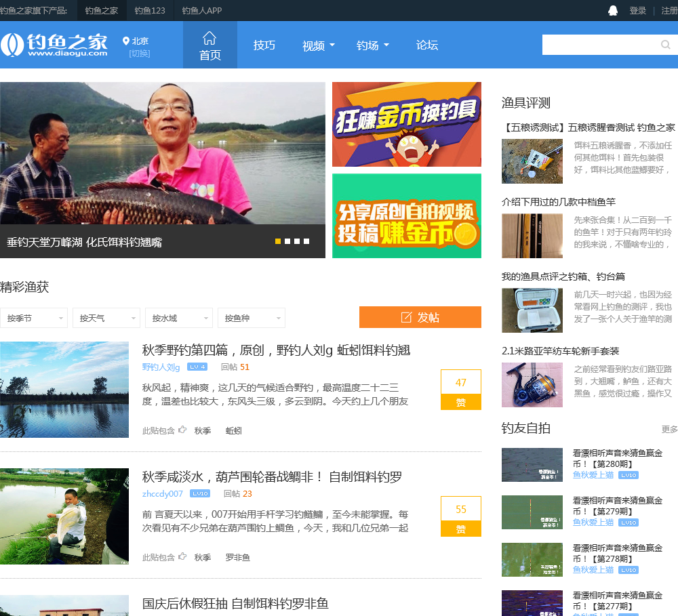The width and height of the screenshot is (678, 616).
Task: Click the 登录 login link
Action: pos(638,11)
